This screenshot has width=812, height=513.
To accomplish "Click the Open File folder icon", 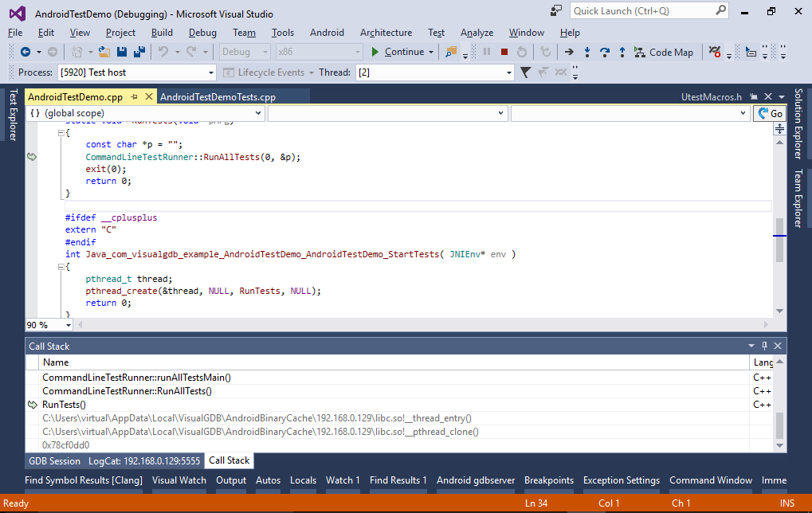I will click(x=104, y=52).
